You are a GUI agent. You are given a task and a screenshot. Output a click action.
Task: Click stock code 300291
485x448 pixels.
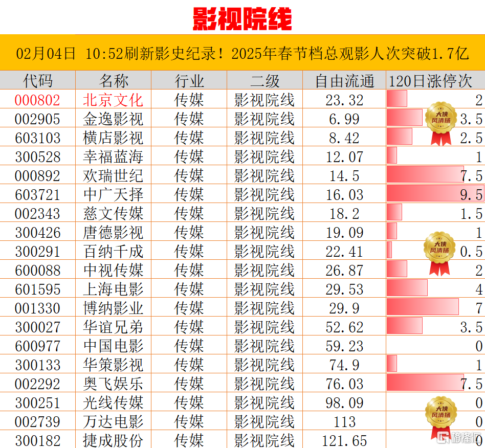click(37, 252)
